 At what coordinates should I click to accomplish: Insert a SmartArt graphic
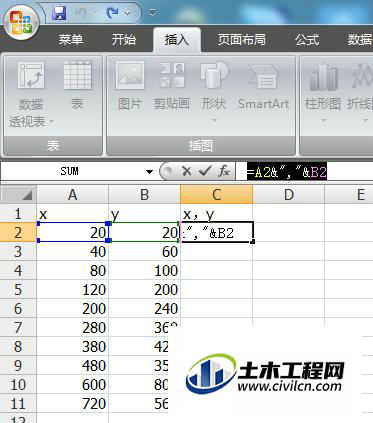(x=263, y=86)
